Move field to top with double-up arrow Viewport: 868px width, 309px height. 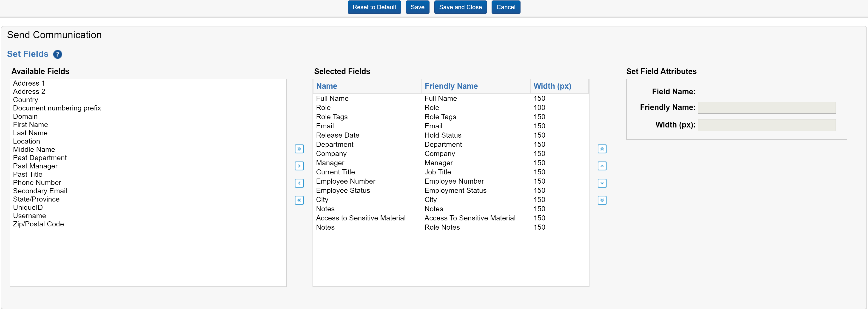pyautogui.click(x=602, y=149)
